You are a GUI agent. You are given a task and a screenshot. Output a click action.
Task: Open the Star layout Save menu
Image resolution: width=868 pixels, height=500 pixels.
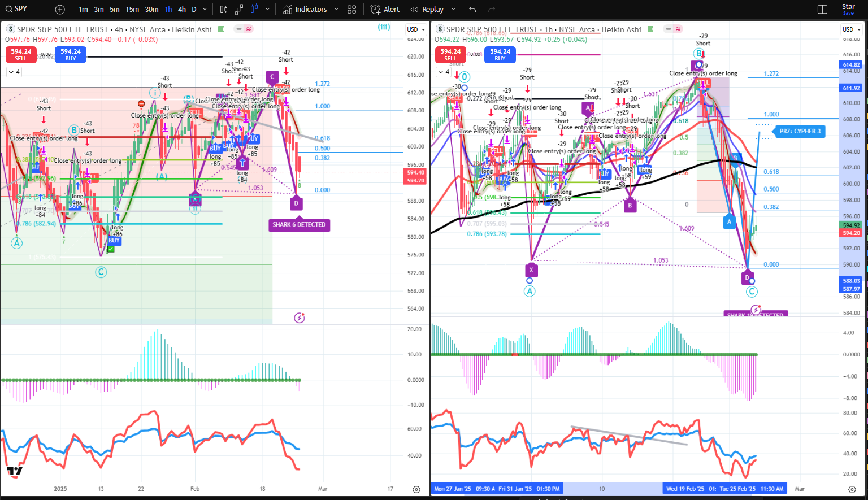[x=849, y=9]
